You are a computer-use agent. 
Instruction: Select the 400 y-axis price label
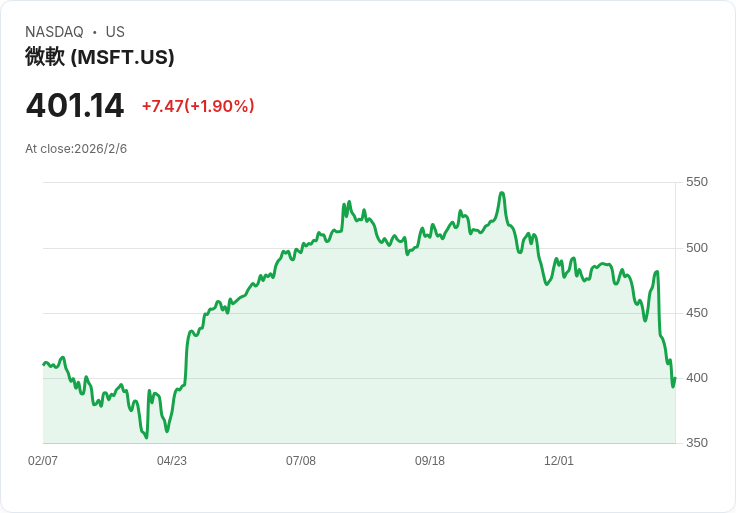(697, 378)
